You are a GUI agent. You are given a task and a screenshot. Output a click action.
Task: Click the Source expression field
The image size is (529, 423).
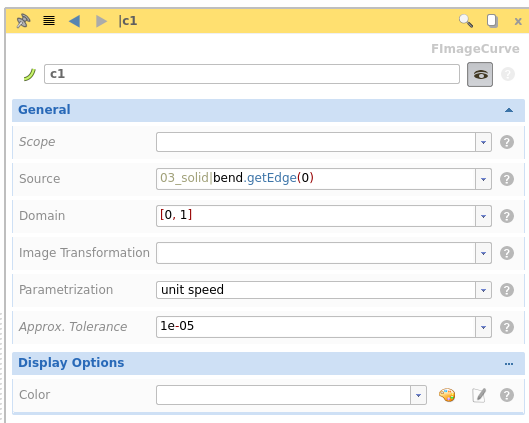point(316,179)
